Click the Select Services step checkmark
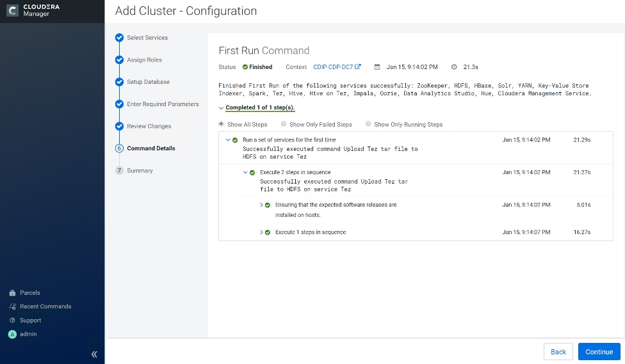The width and height of the screenshot is (625, 364). tap(119, 38)
